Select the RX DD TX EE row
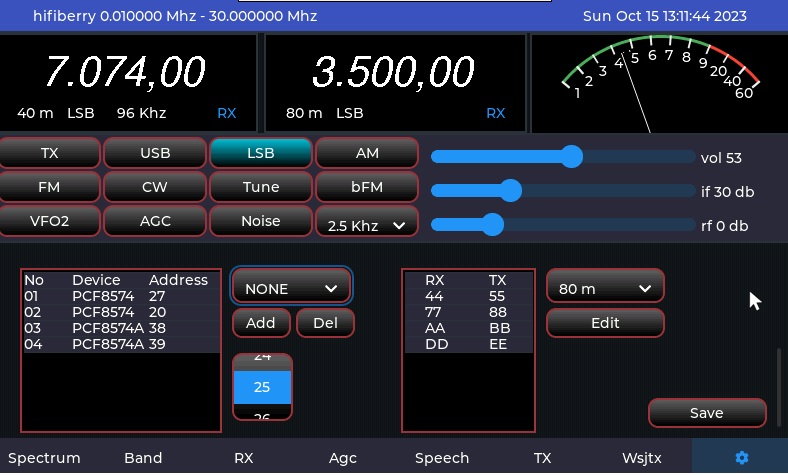Image resolution: width=788 pixels, height=475 pixels. coord(468,344)
